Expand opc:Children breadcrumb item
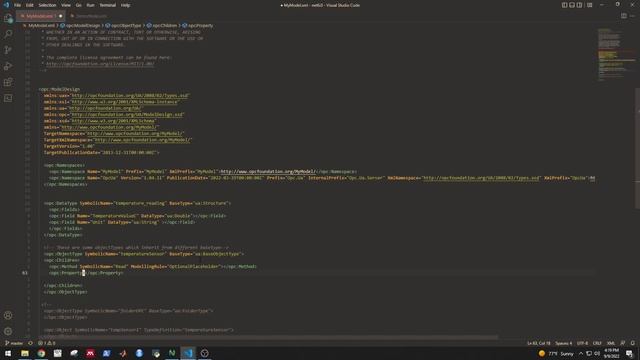 coord(164,25)
